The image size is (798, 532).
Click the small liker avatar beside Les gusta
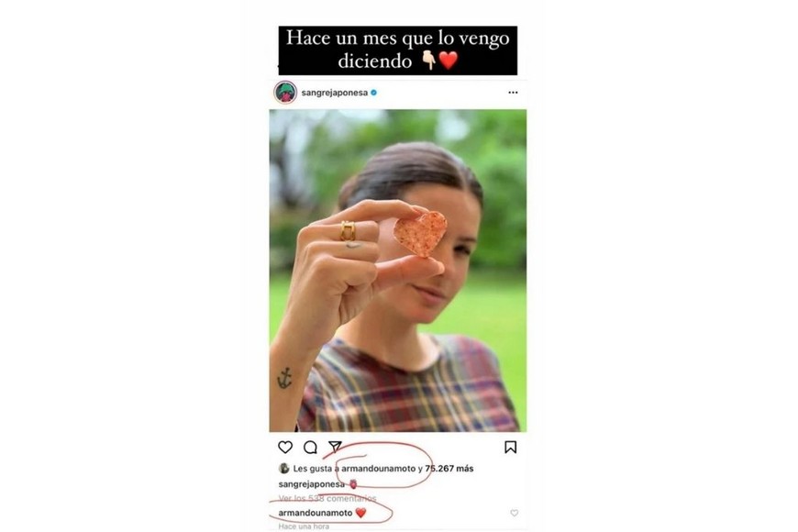(284, 469)
